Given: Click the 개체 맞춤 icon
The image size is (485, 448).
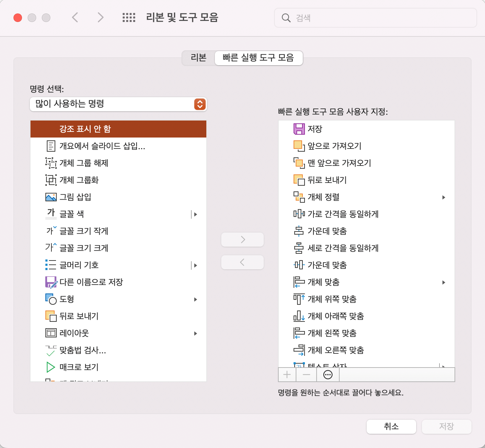Looking at the screenshot, I should pyautogui.click(x=299, y=282).
